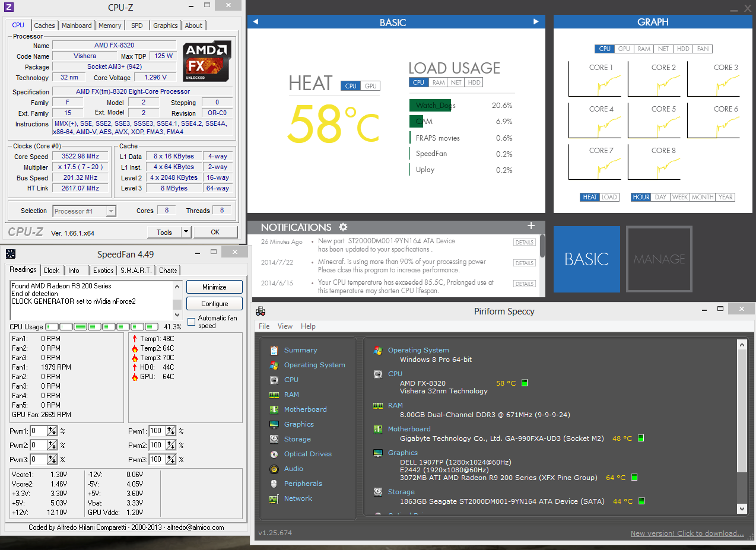The height and width of the screenshot is (550, 756).
Task: Switch graph mode to LOAD
Action: tap(609, 197)
